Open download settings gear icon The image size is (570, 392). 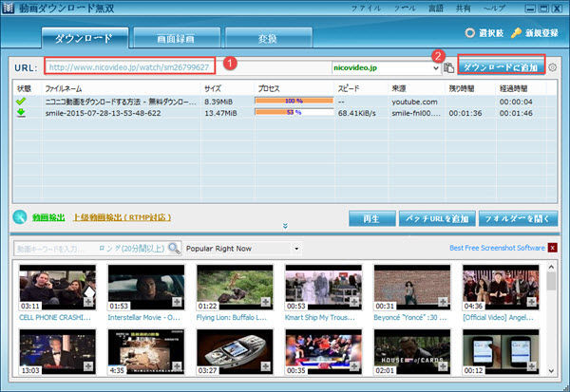(x=553, y=67)
